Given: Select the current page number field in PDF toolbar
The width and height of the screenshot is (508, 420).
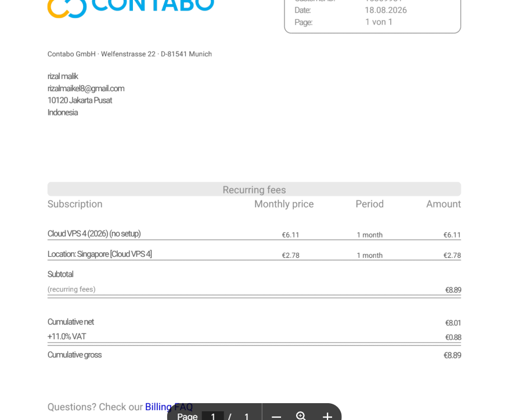Looking at the screenshot, I should pos(213,416).
